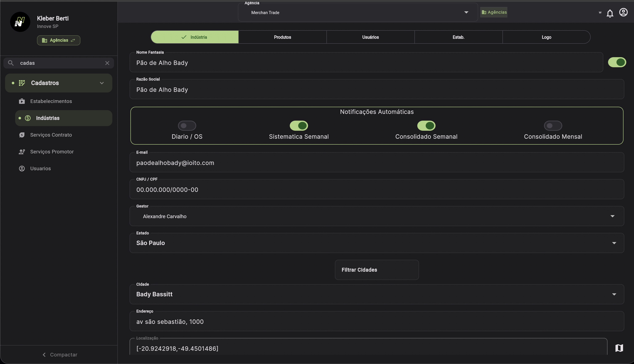Open Serviços Contrato in sidebar
634x364 pixels.
pos(51,135)
